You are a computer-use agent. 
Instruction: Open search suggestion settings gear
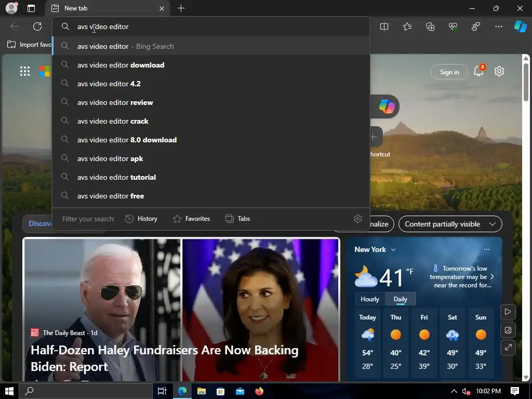coord(357,219)
